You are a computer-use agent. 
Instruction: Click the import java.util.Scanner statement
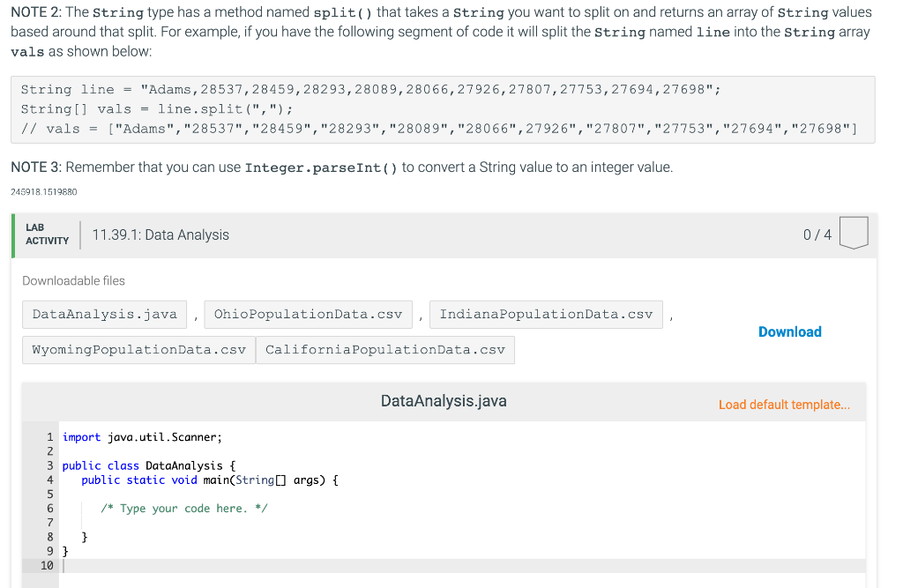coord(141,436)
